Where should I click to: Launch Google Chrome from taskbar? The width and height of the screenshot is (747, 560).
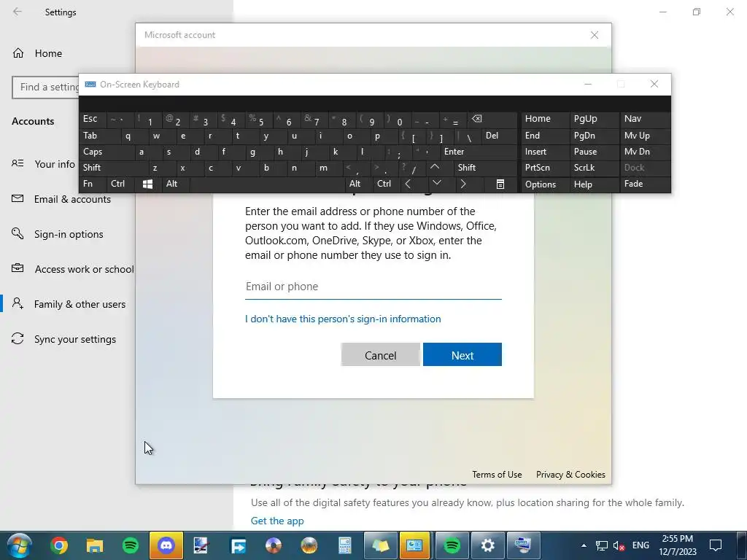59,545
